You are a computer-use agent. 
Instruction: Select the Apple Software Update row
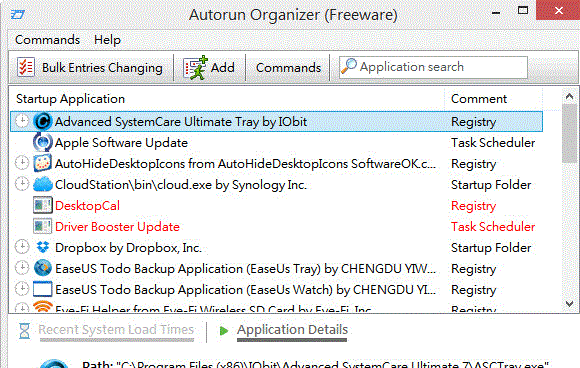click(276, 142)
